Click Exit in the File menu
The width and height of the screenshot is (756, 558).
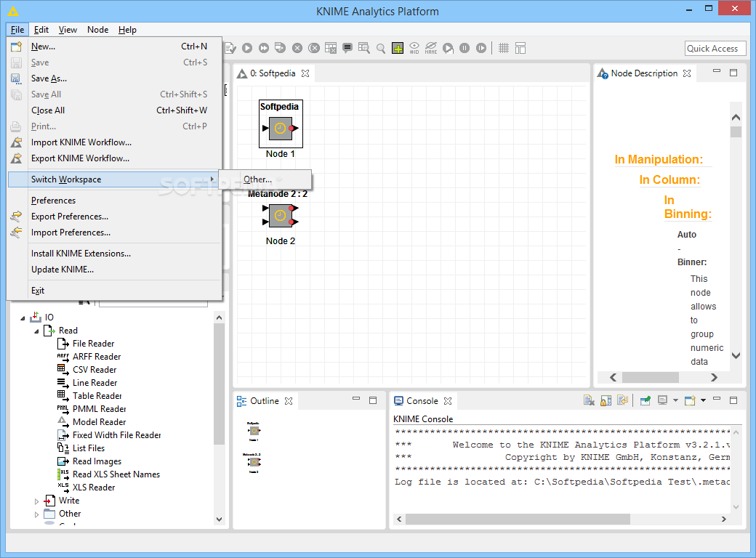(115, 290)
